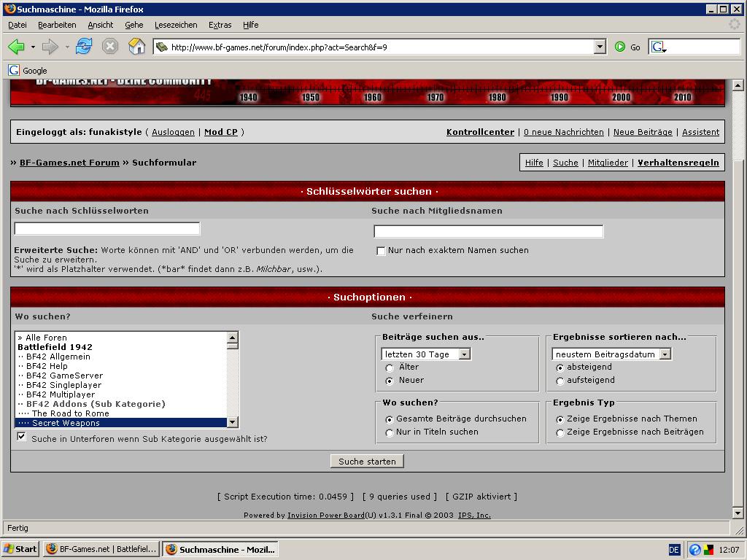Open the Mitglieder link
This screenshot has width=747, height=560.
coord(608,163)
